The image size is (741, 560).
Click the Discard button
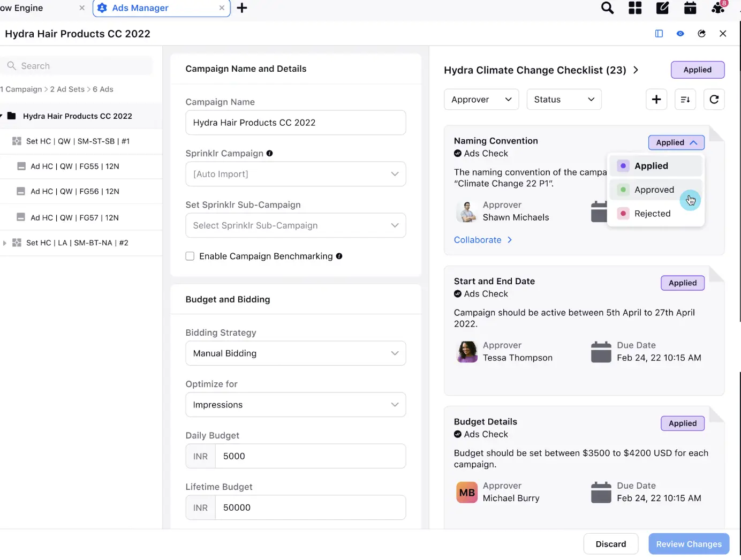pyautogui.click(x=611, y=544)
